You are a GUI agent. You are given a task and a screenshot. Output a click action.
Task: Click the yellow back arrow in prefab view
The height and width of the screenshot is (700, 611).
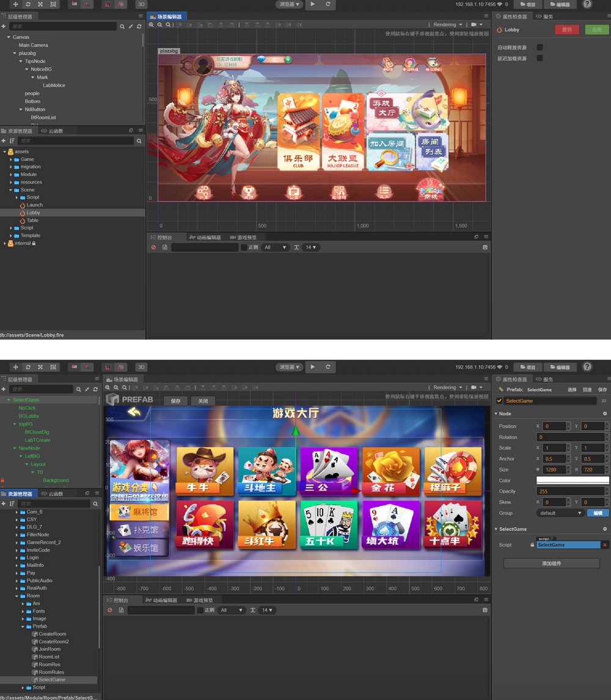click(x=133, y=412)
